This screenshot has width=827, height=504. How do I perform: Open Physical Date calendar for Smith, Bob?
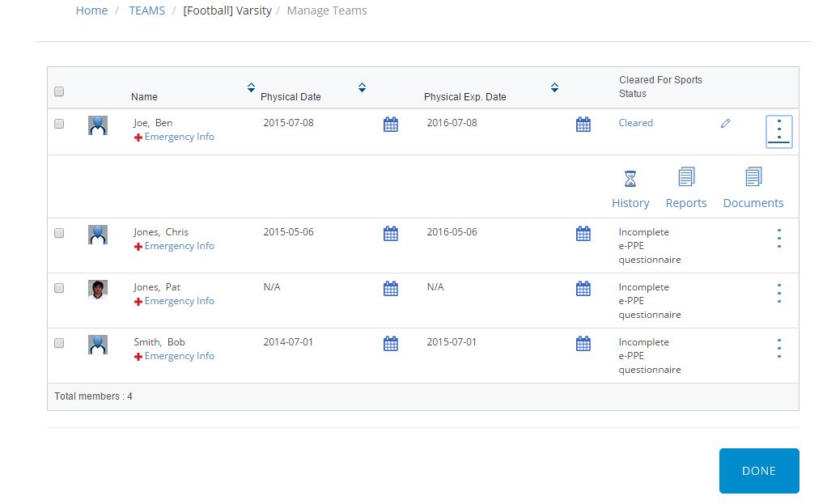(391, 344)
